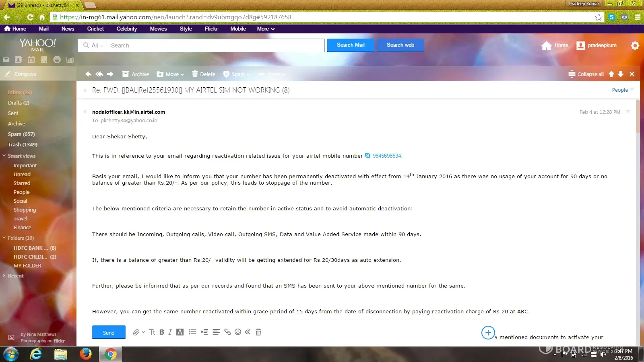Close the open conversation with X icon
The image size is (644, 362).
pos(632,74)
